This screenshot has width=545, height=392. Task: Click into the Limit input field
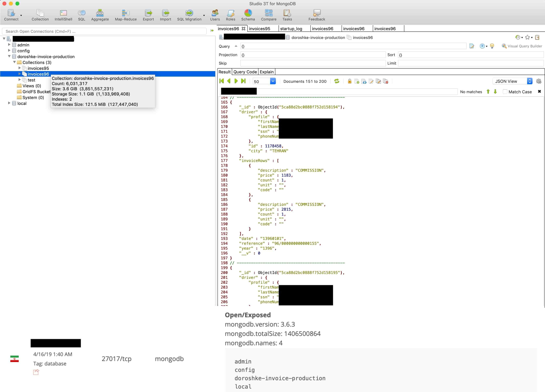[x=470, y=63]
